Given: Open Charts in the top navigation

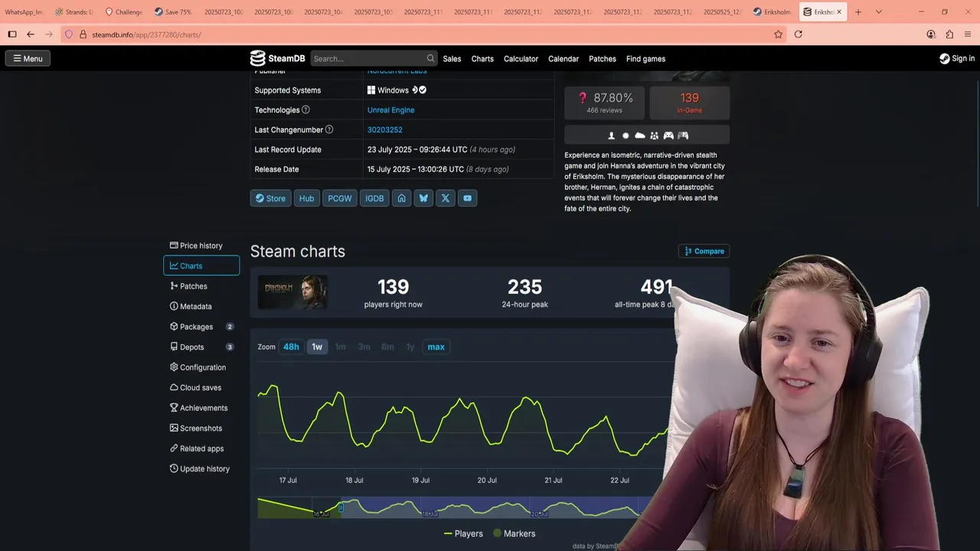Looking at the screenshot, I should (x=482, y=59).
